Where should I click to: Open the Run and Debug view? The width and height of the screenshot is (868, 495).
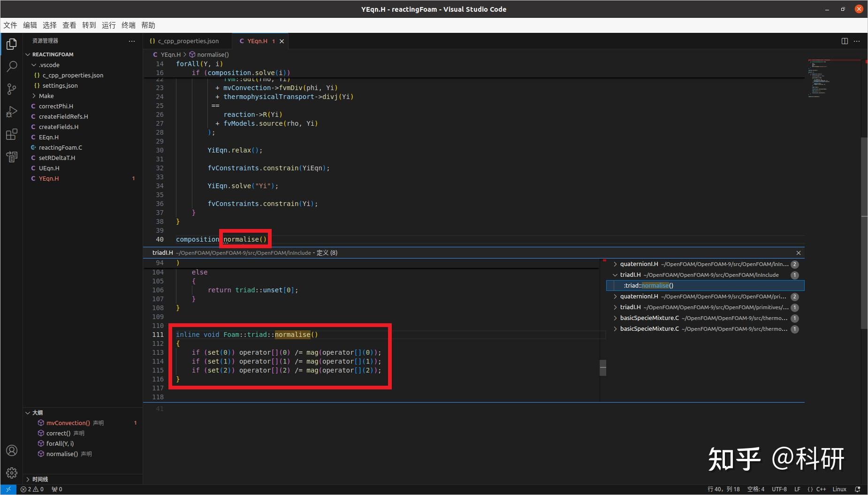pos(11,112)
